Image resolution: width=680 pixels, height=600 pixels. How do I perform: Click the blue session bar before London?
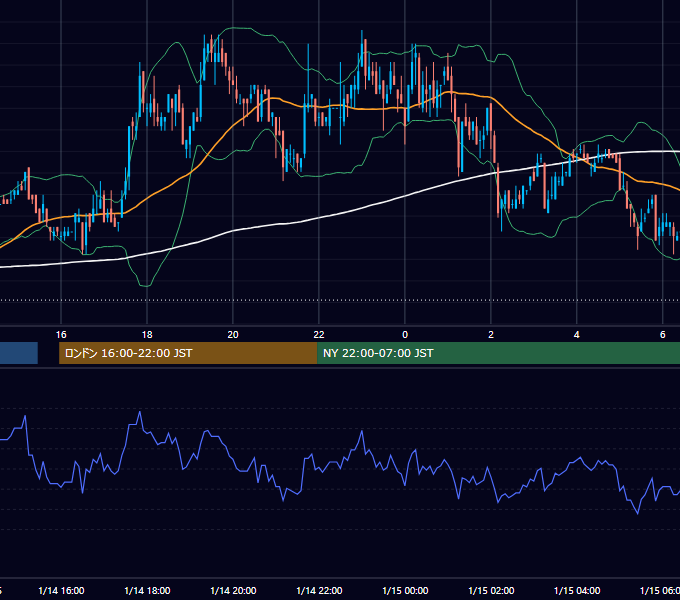pyautogui.click(x=19, y=353)
